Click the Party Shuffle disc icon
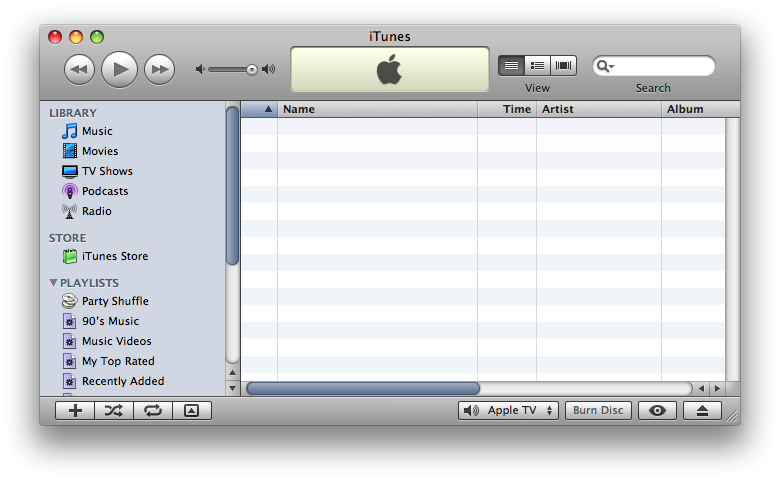The width and height of the screenshot is (780, 480). click(x=70, y=301)
